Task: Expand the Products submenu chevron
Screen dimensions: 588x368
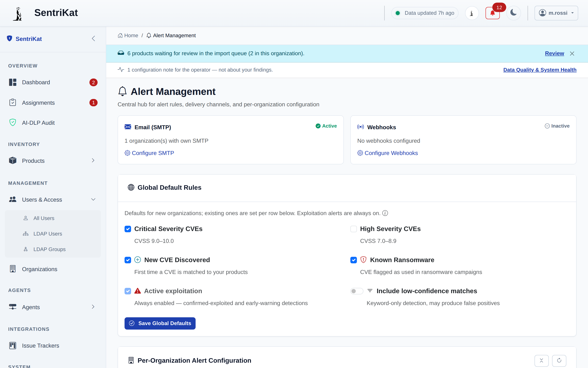Action: pos(93,160)
